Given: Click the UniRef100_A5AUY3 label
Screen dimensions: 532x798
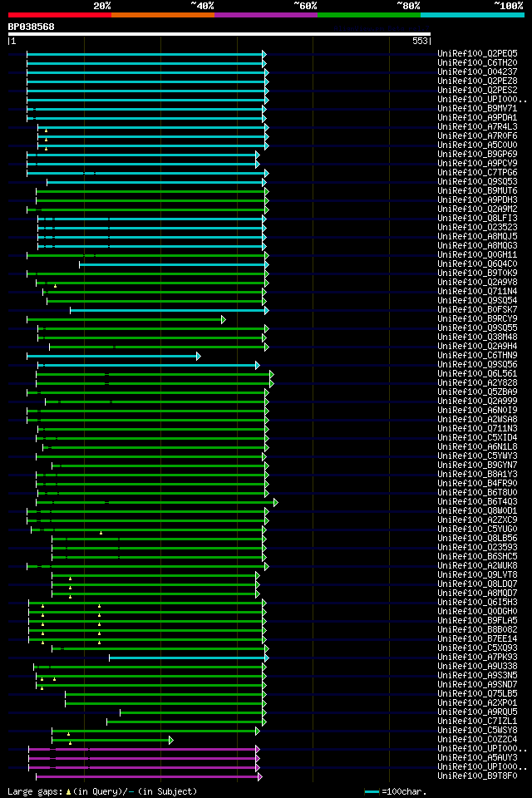Looking at the screenshot, I should tap(477, 759).
